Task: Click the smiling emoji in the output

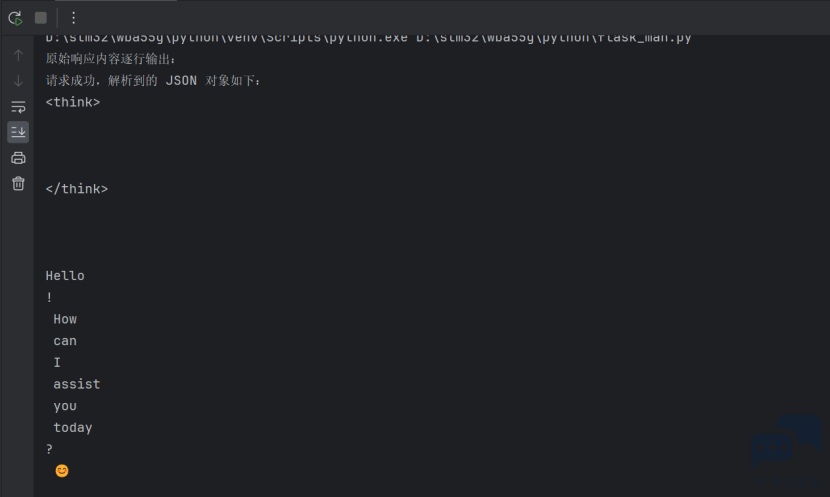Action: click(x=62, y=471)
